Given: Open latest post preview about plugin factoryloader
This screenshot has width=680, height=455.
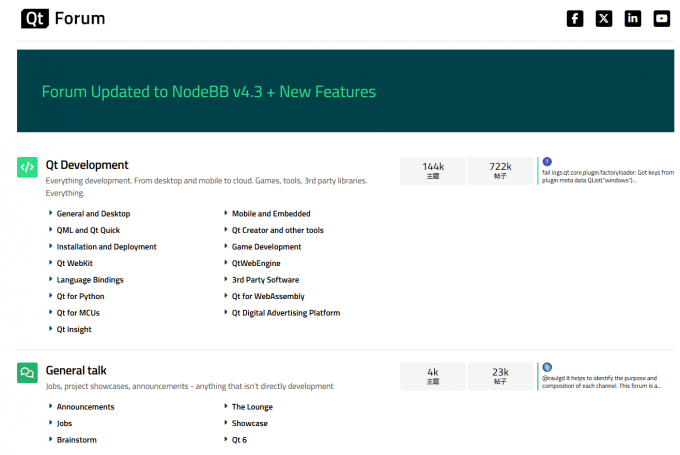Looking at the screenshot, I should tap(608, 176).
